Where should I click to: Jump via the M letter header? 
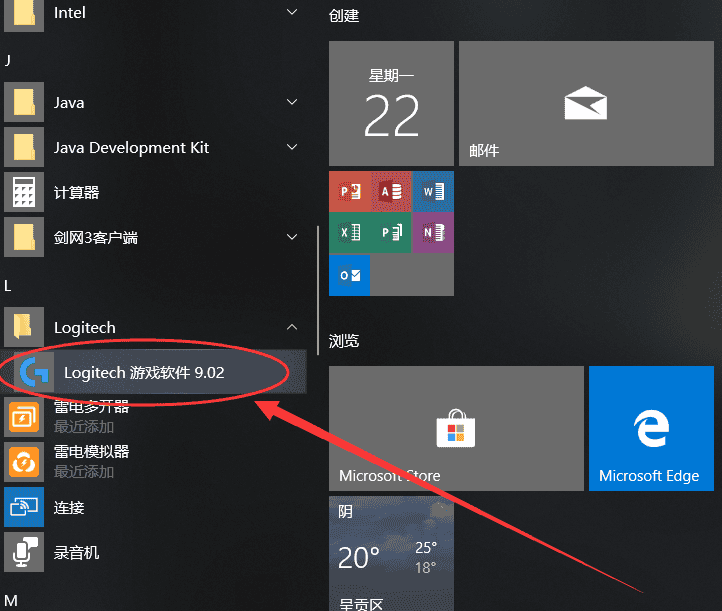tap(11, 601)
